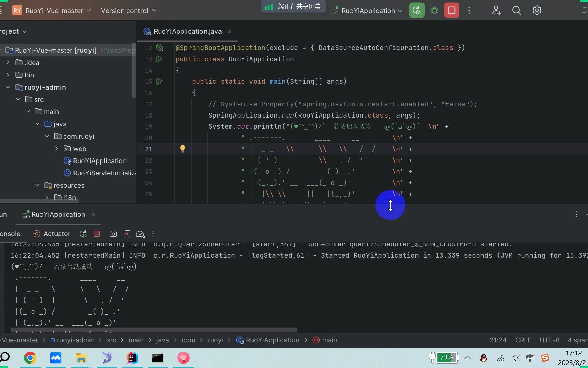Collapse the java folder

click(x=37, y=124)
